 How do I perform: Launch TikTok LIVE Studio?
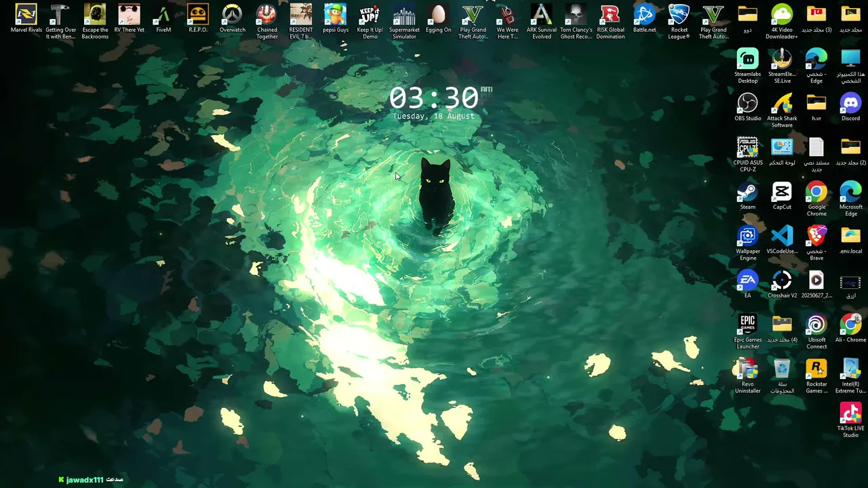[850, 420]
